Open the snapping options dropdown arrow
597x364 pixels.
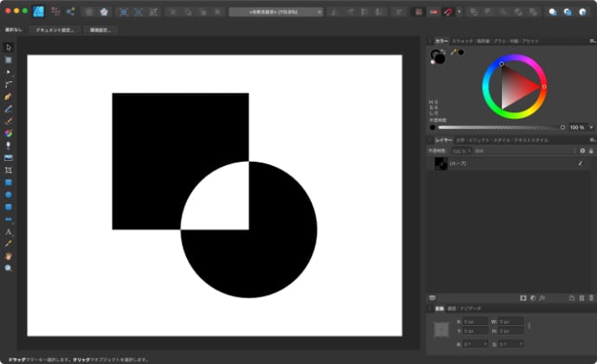click(459, 12)
